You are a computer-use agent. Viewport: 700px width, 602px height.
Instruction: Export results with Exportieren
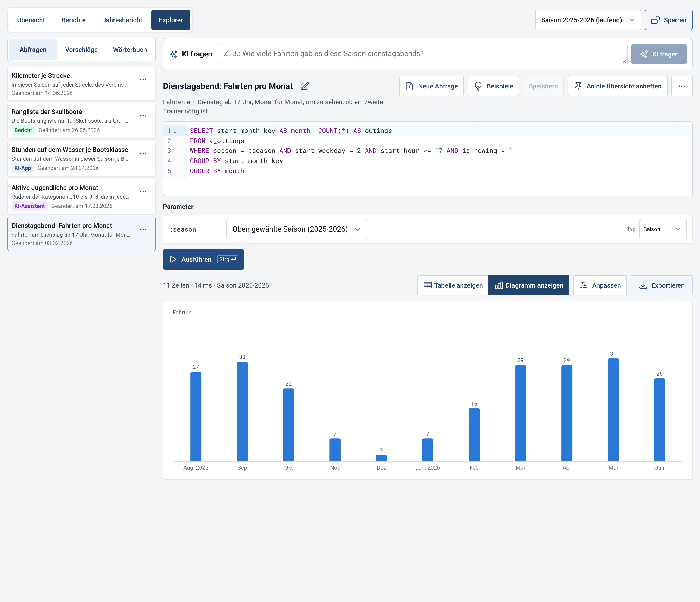click(661, 285)
